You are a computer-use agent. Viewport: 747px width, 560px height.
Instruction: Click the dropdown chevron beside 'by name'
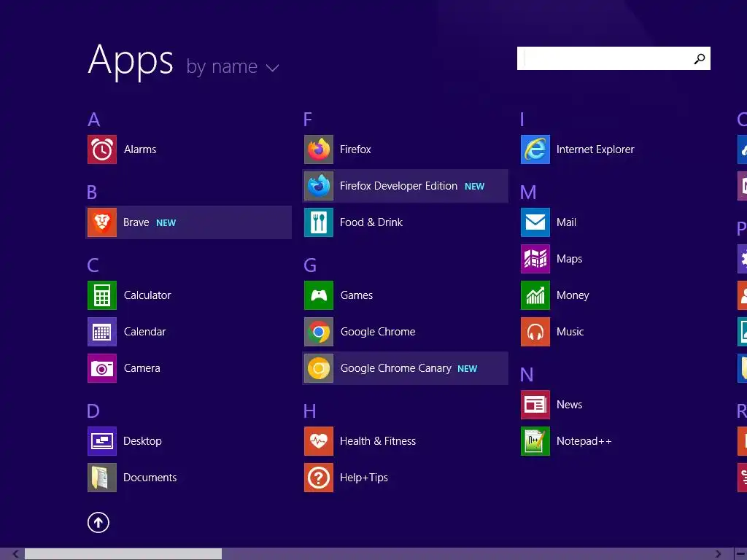(273, 68)
